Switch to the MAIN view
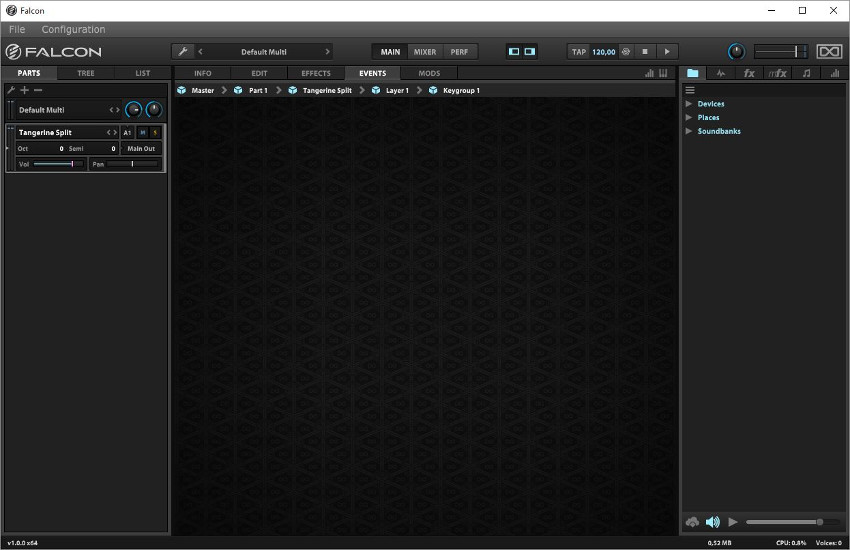 point(390,51)
